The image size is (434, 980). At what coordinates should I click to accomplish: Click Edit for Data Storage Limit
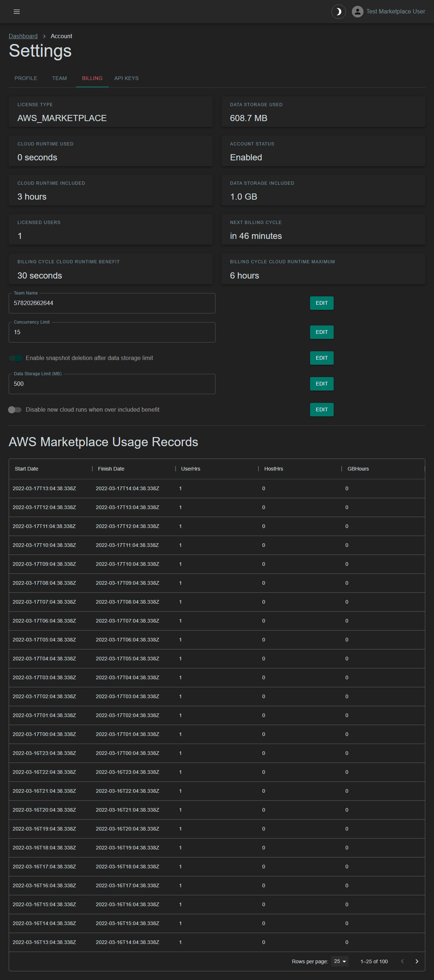tap(321, 384)
